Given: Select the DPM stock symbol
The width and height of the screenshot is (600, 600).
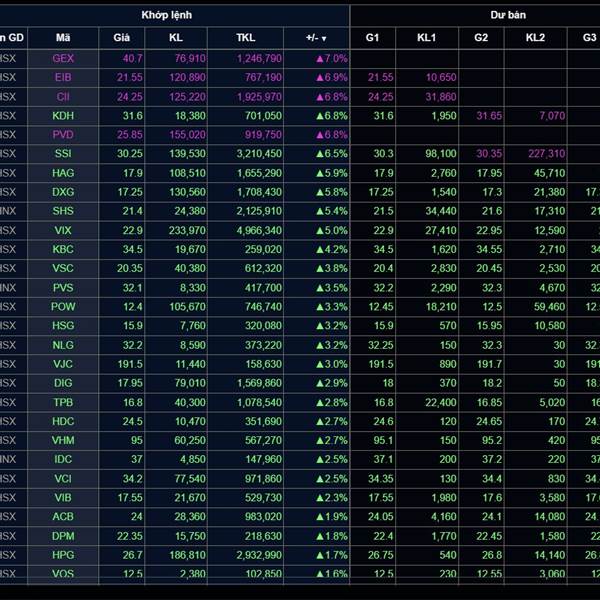Looking at the screenshot, I should [63, 536].
